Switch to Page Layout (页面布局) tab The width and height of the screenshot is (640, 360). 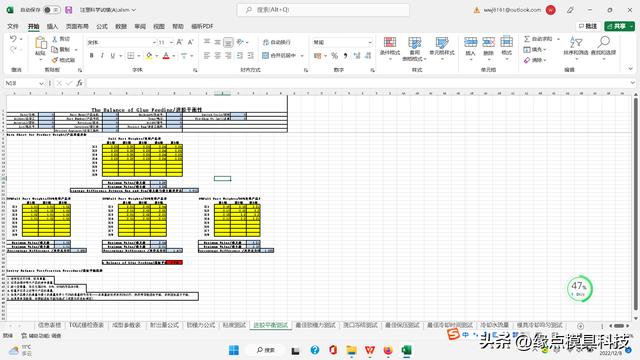77,26
